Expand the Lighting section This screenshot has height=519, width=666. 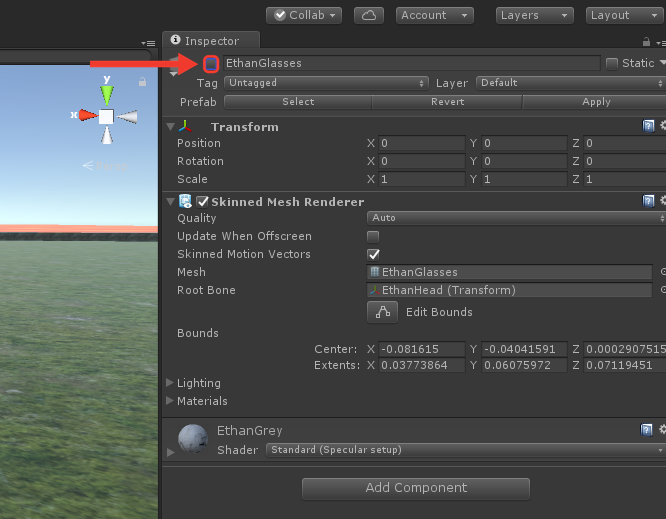pos(170,383)
